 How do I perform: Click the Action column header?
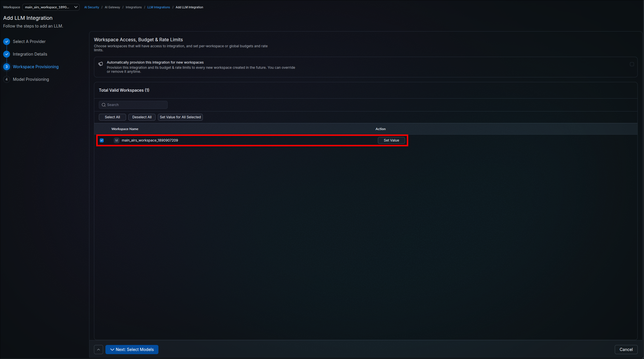point(380,129)
